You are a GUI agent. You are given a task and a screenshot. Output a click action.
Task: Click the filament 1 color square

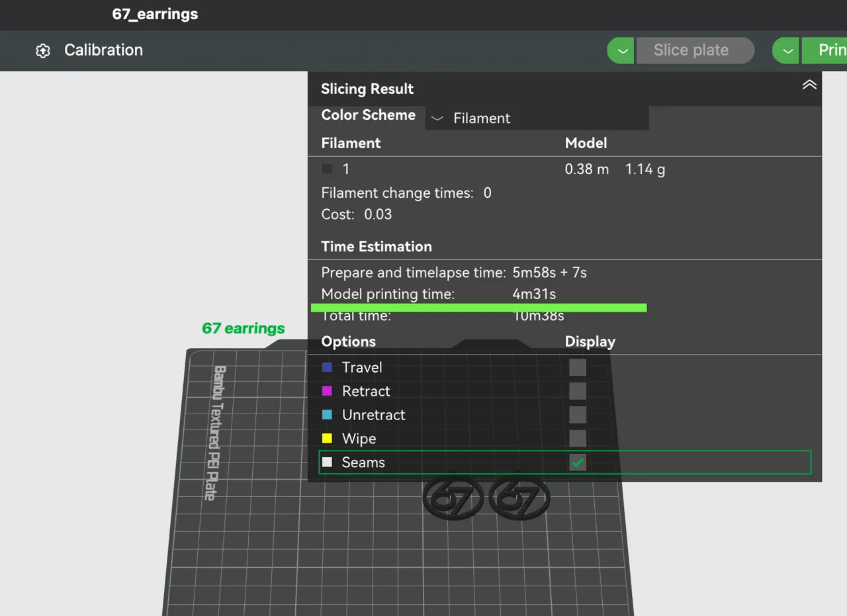[327, 169]
